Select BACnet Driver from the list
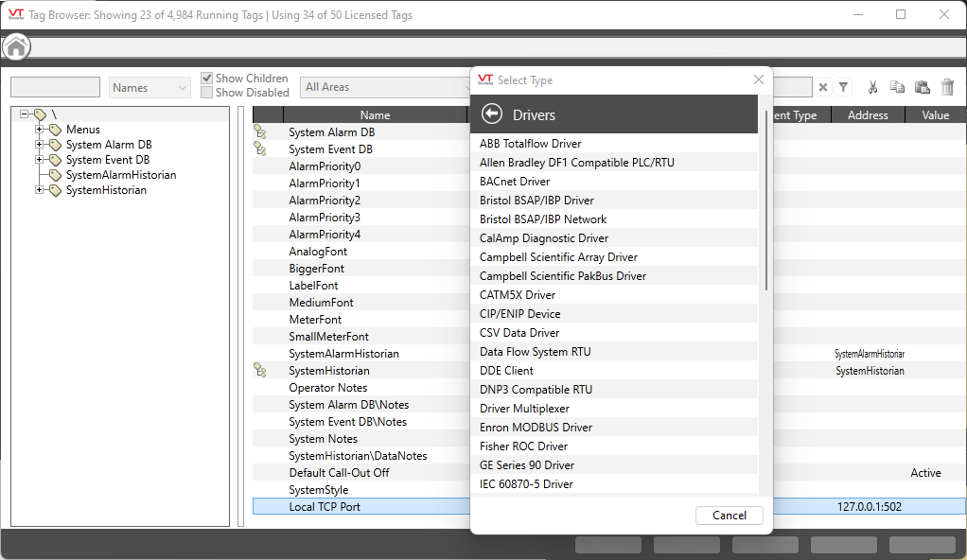The height and width of the screenshot is (560, 967). 515,182
